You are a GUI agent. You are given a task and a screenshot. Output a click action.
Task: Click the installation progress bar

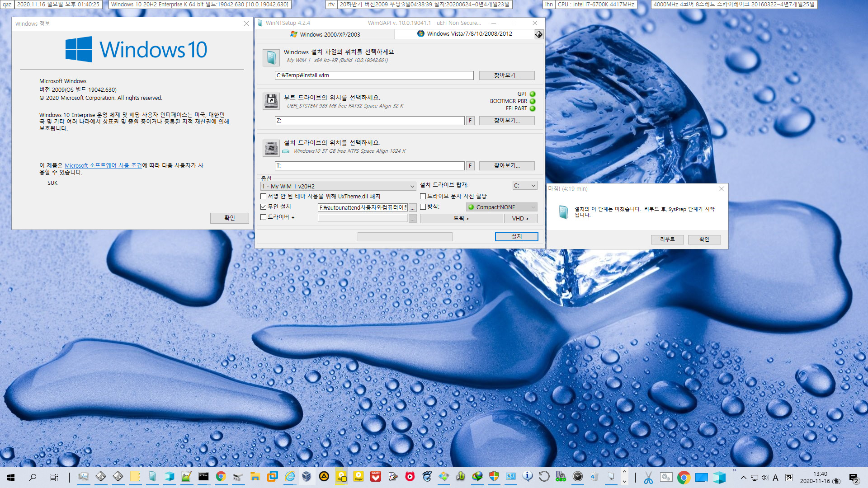click(405, 237)
